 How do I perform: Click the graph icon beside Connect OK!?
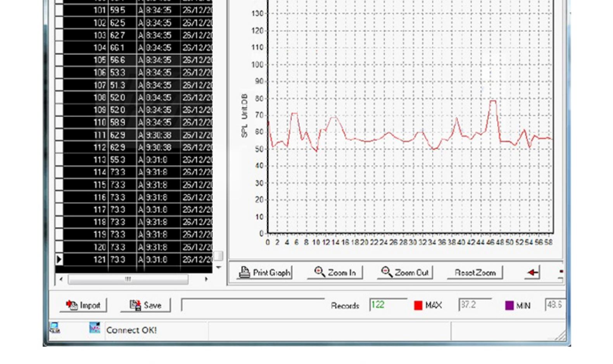(95, 328)
